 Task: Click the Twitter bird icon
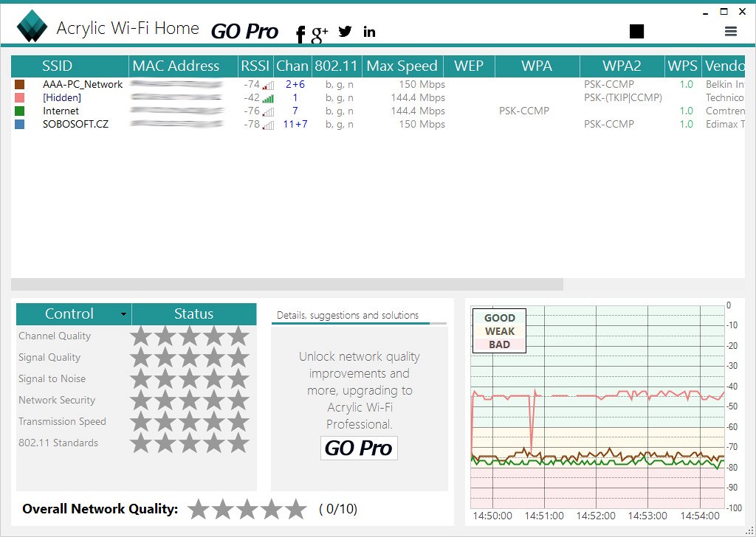[345, 31]
